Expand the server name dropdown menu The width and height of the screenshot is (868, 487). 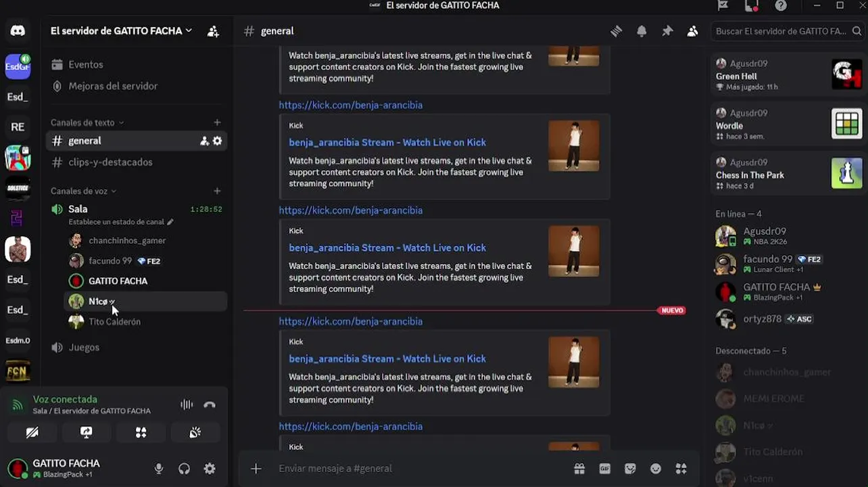122,30
